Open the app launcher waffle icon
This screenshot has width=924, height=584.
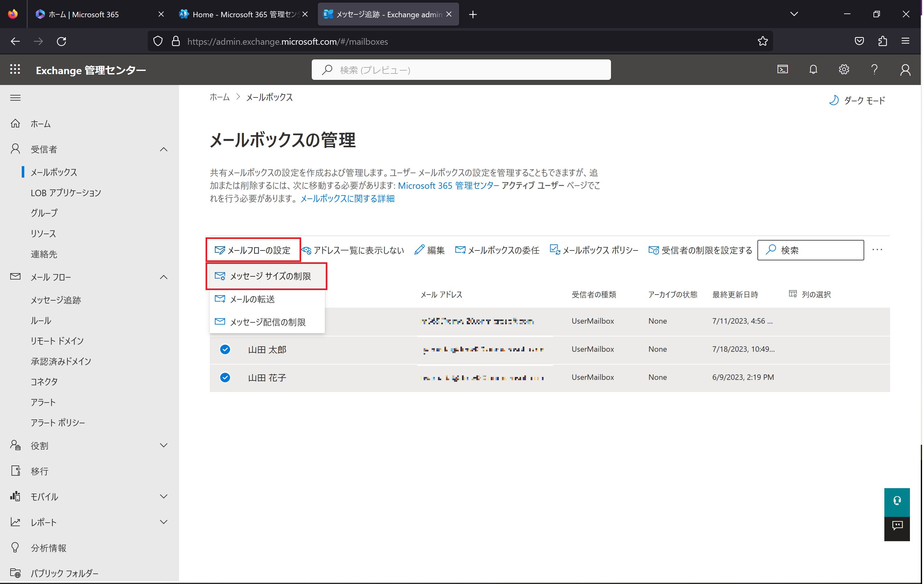click(15, 69)
